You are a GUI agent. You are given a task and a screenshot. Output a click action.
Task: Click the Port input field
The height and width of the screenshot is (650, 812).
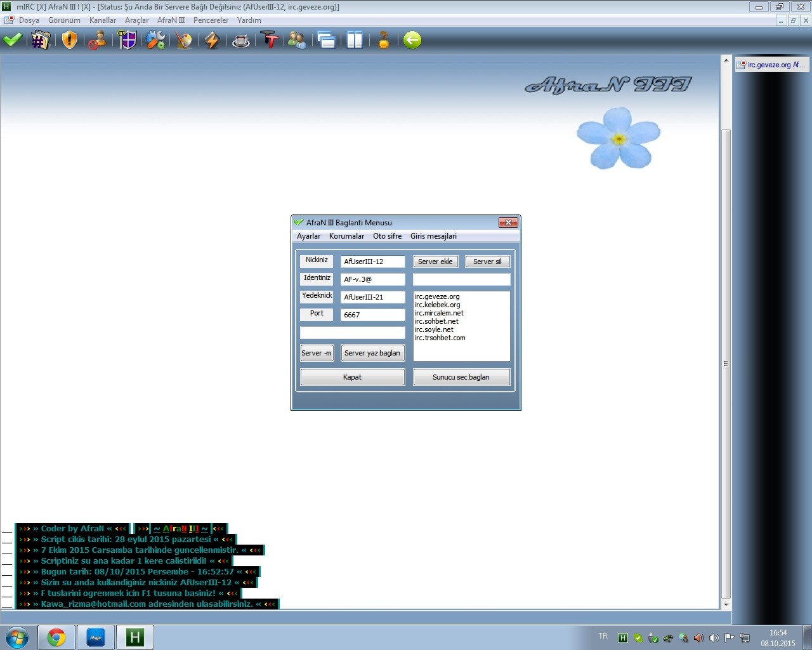click(373, 315)
